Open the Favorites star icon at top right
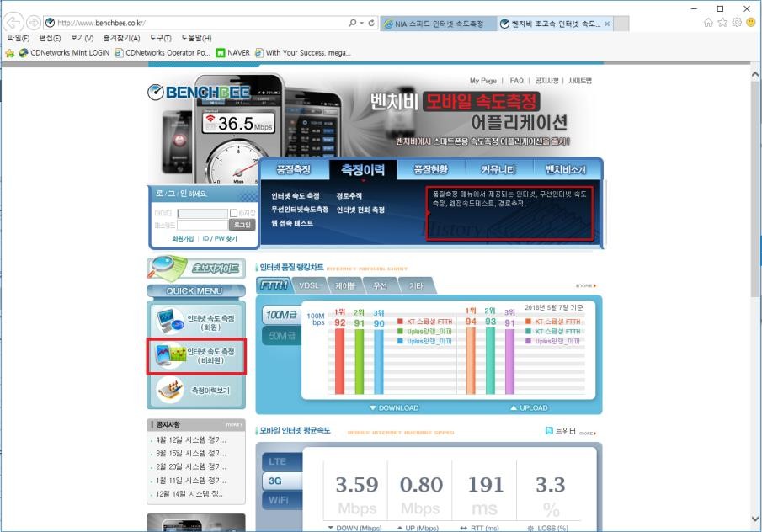This screenshot has height=532, width=762. pos(722,23)
